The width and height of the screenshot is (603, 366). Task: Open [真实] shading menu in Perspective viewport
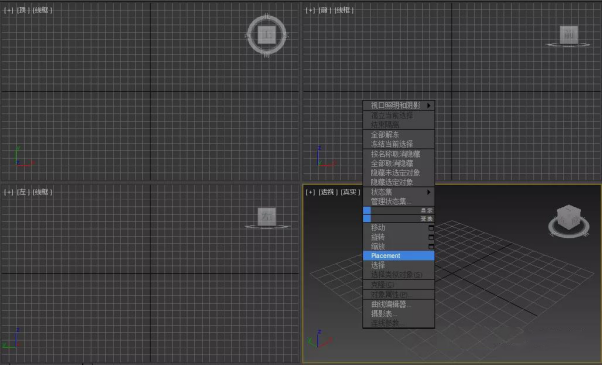(350, 192)
